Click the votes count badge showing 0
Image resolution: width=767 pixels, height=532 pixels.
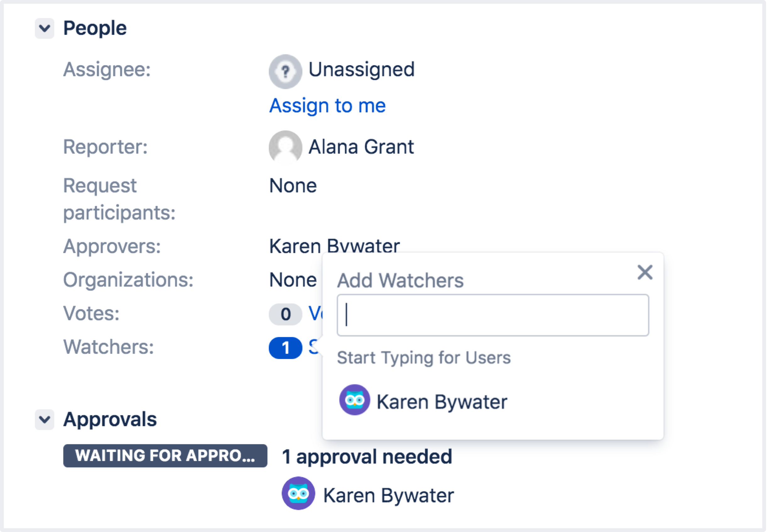pos(285,314)
